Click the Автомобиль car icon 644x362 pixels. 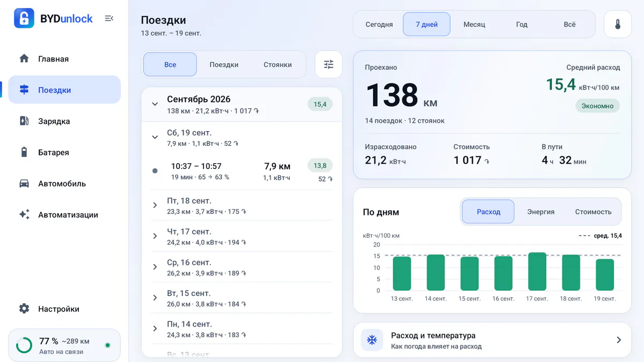click(24, 183)
